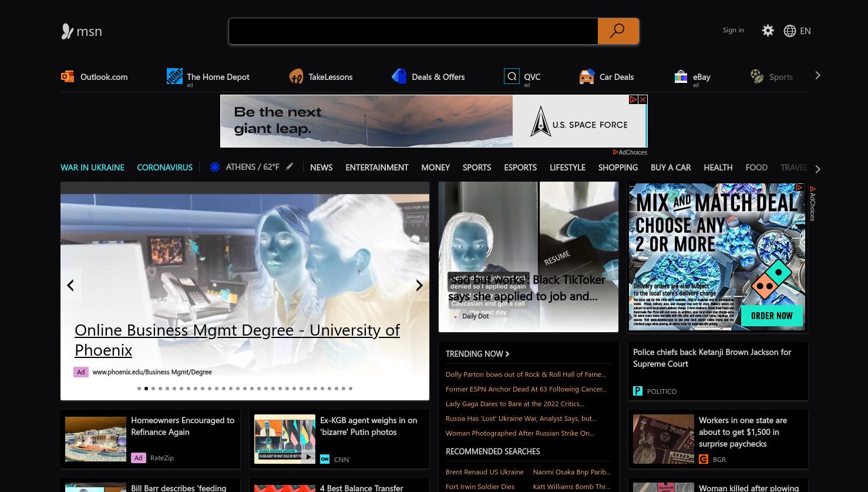Click the CNN source icon

click(325, 459)
